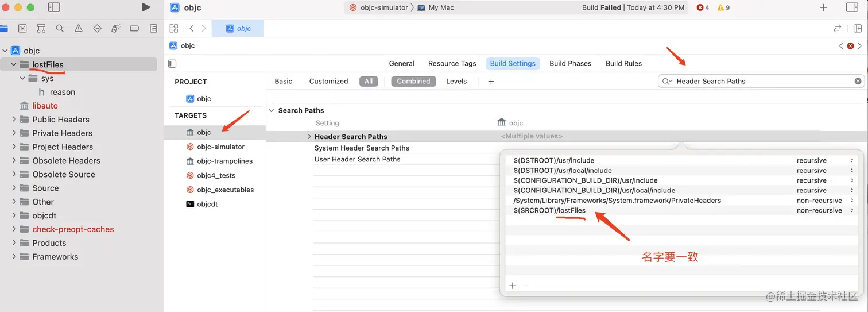This screenshot has height=312, width=868.
Task: Toggle the project and targets list
Action: coord(172,63)
